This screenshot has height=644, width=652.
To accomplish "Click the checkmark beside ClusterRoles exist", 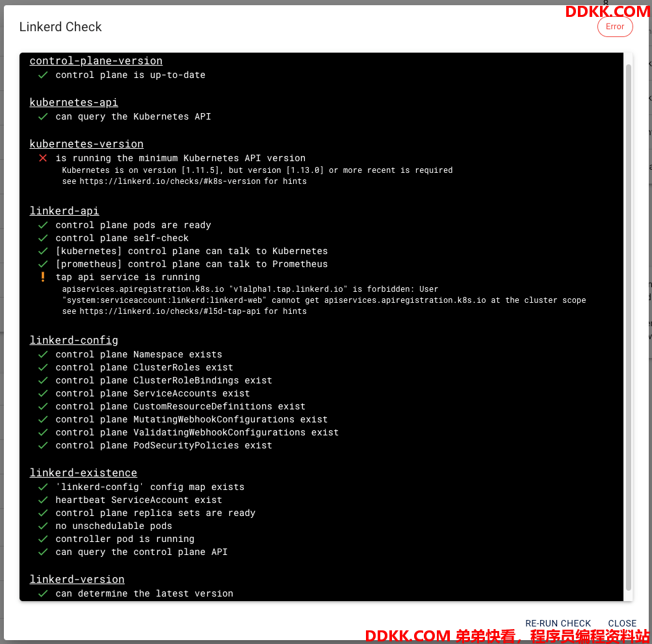I will click(43, 367).
